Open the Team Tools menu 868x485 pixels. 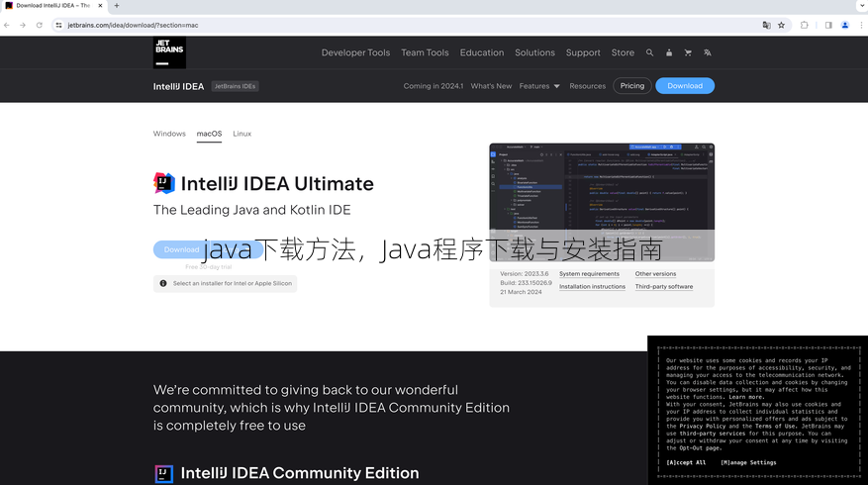coord(425,52)
